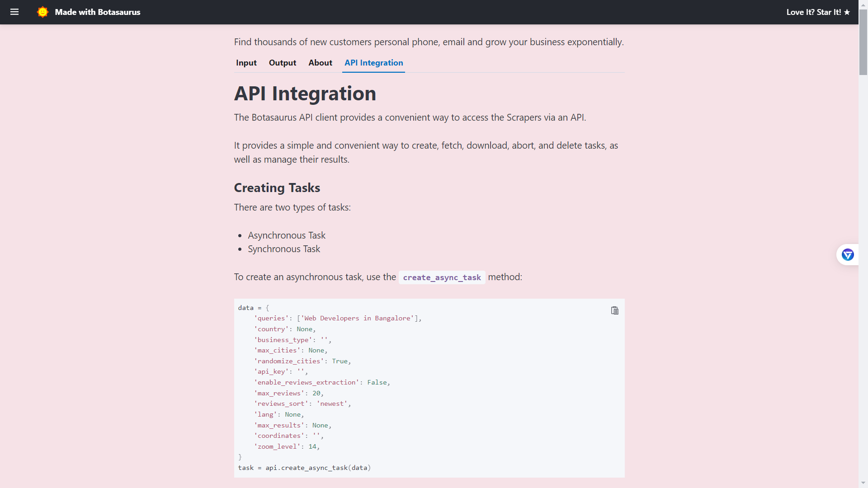Click the API Integration tab

pyautogui.click(x=374, y=62)
